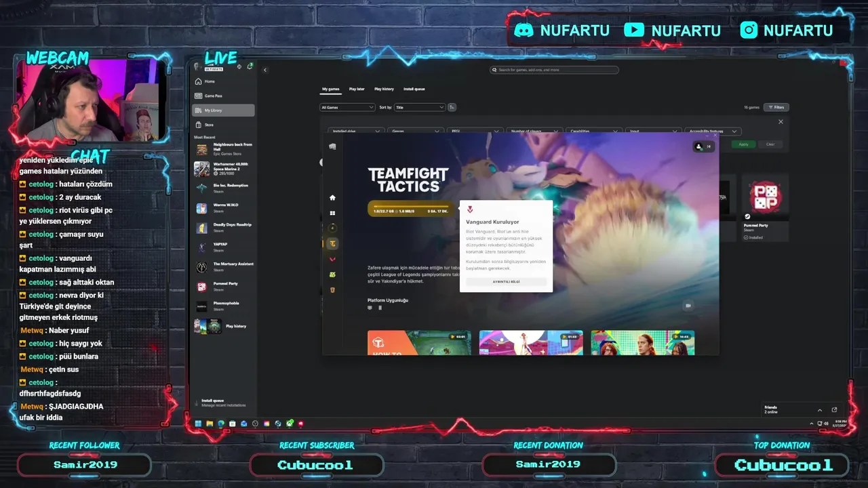Open Play history in the sidebar
Image resolution: width=868 pixels, height=488 pixels.
tap(223, 326)
